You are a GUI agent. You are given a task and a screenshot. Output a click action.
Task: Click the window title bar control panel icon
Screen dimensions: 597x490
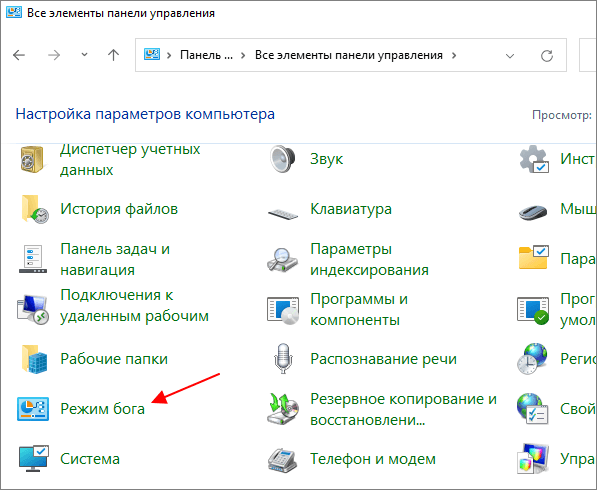[14, 12]
